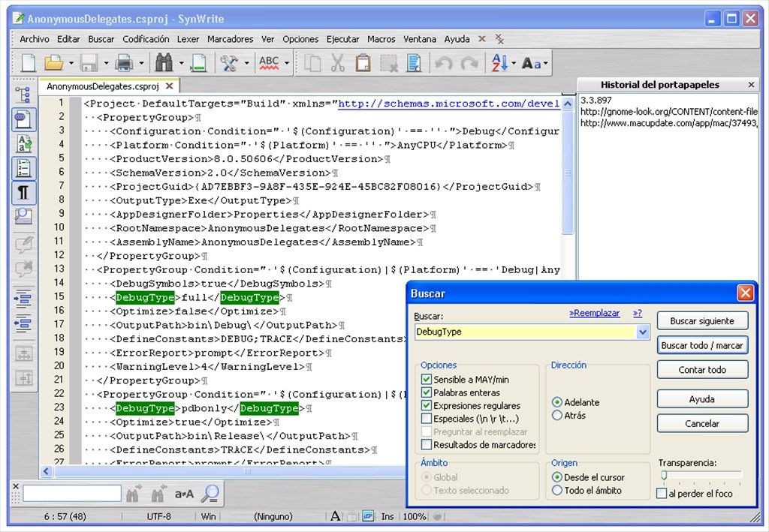
Task: Toggle the pilcrow non-printable characters icon
Action: 23,193
